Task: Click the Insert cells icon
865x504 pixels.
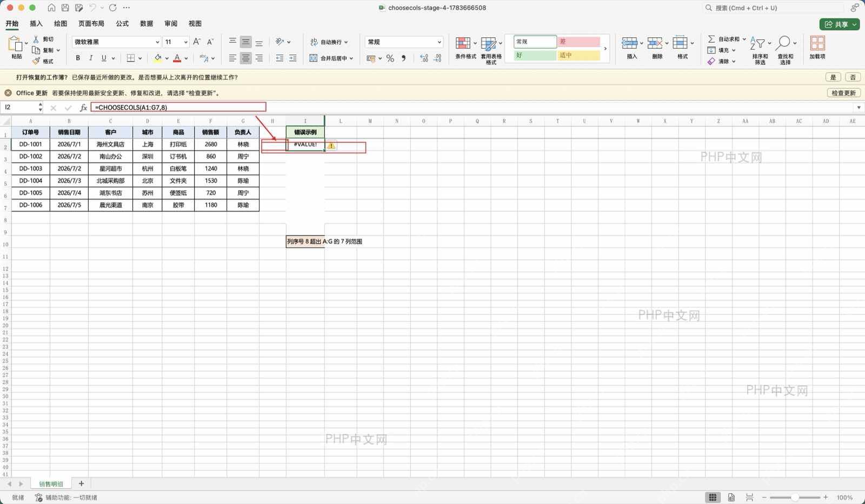Action: click(629, 43)
